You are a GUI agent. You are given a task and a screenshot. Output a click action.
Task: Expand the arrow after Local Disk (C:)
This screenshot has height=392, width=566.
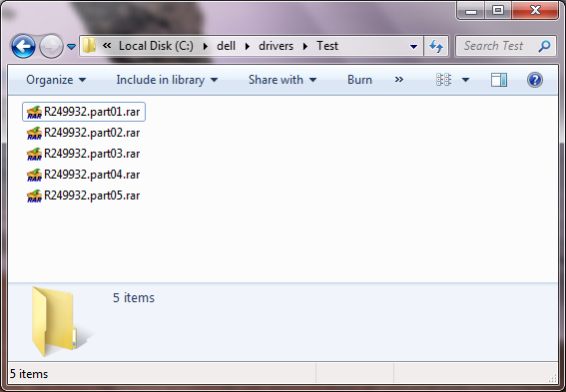click(206, 46)
